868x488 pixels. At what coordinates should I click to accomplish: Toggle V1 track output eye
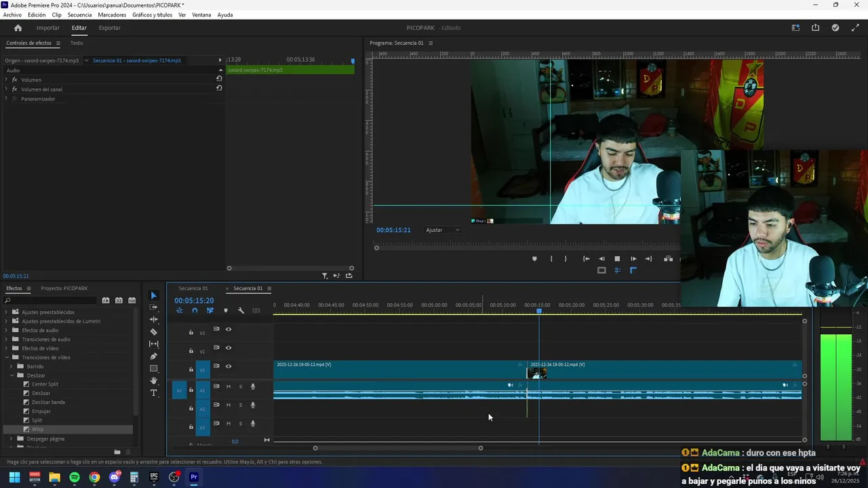click(x=229, y=366)
